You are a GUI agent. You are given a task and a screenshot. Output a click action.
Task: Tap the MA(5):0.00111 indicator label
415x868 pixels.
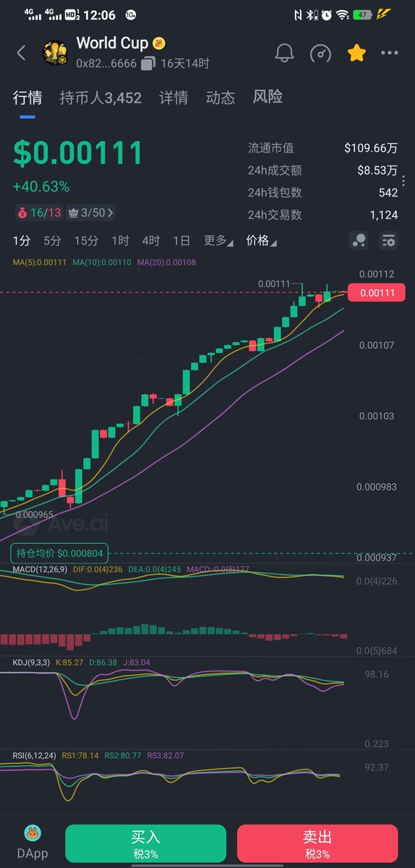click(40, 262)
